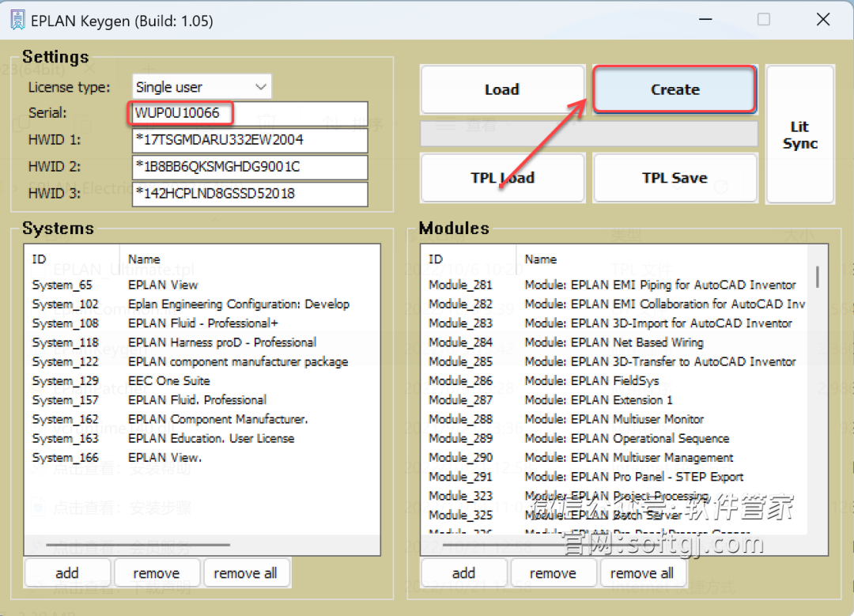
Task: Click the Serial input field
Action: (x=249, y=113)
